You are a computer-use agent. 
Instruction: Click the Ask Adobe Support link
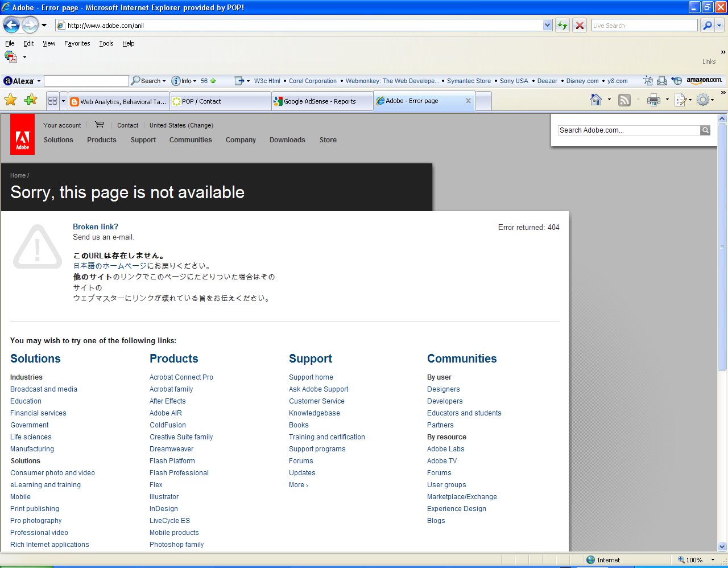tap(318, 389)
